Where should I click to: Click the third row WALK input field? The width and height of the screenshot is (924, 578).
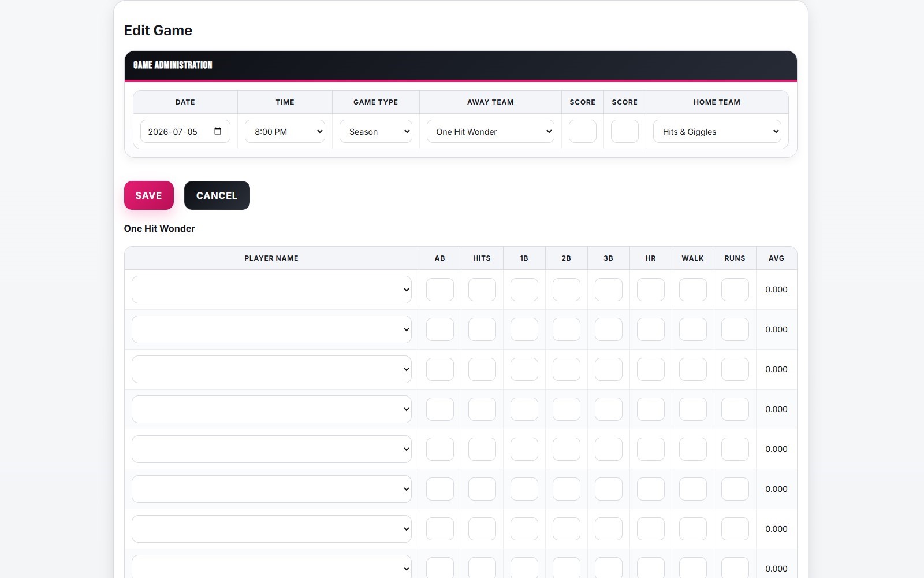[693, 369]
